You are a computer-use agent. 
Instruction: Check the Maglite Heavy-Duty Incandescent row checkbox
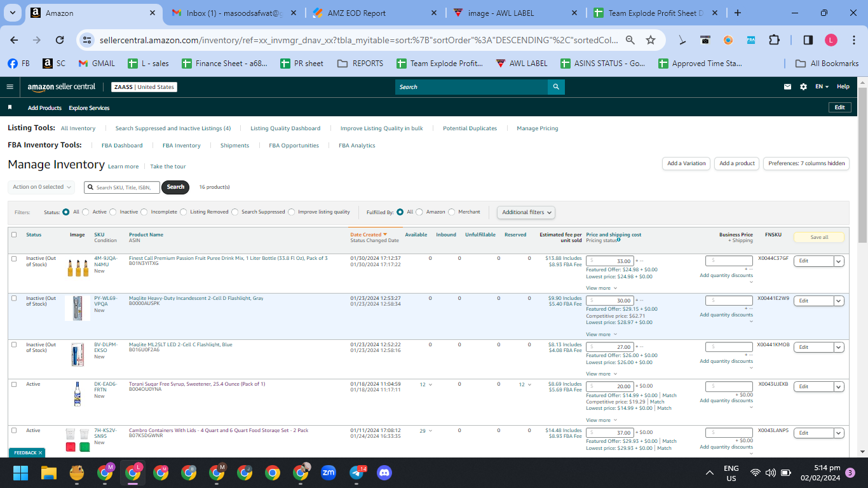click(14, 298)
